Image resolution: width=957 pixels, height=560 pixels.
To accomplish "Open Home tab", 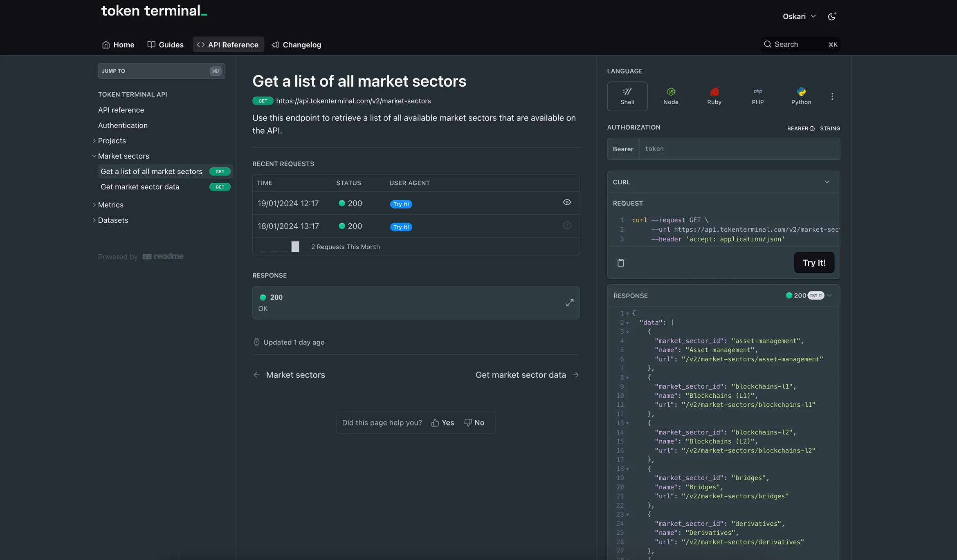I will [x=118, y=45].
